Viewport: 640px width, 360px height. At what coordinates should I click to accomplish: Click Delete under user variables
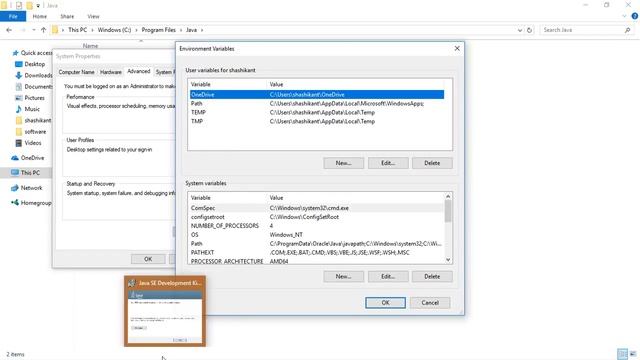(432, 163)
